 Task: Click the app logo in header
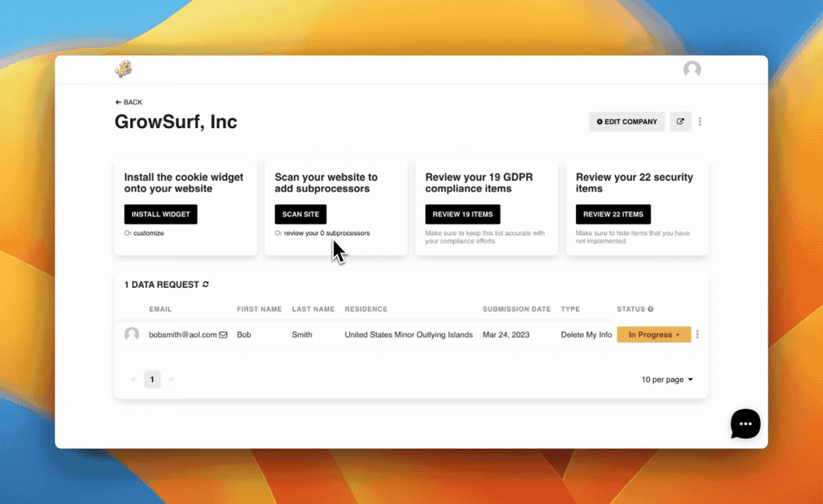coord(124,69)
